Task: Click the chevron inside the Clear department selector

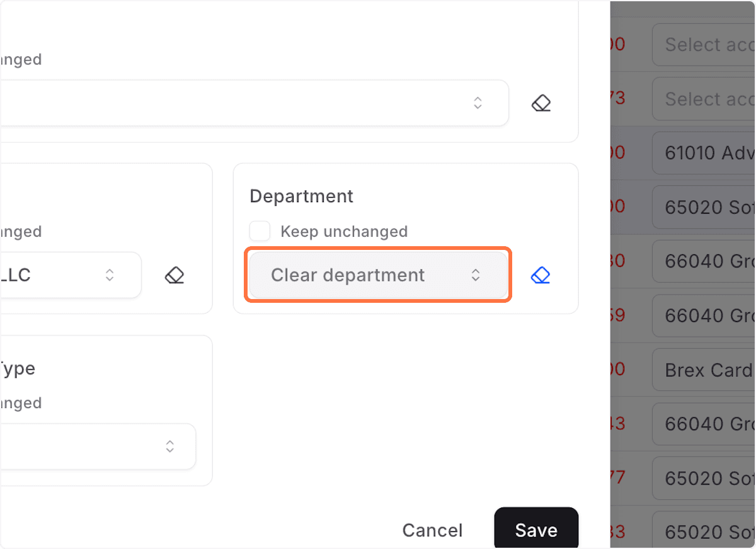Action: point(476,275)
